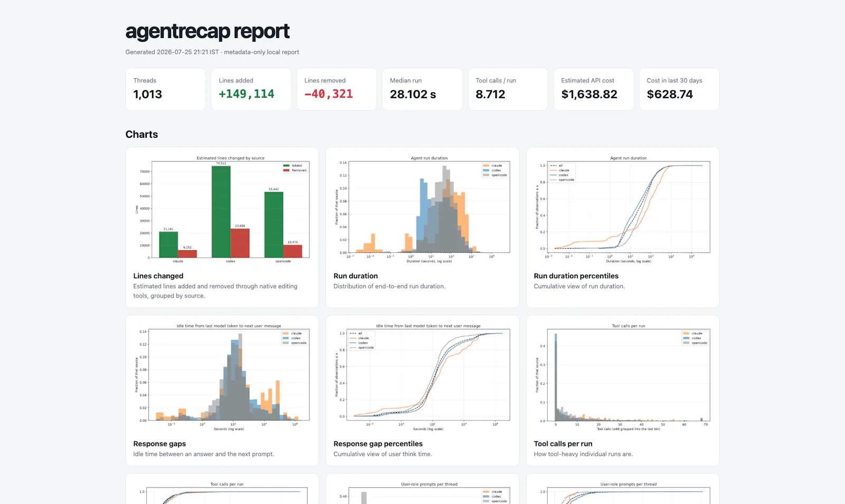Select the generated timestamp subtitle line

(x=212, y=52)
